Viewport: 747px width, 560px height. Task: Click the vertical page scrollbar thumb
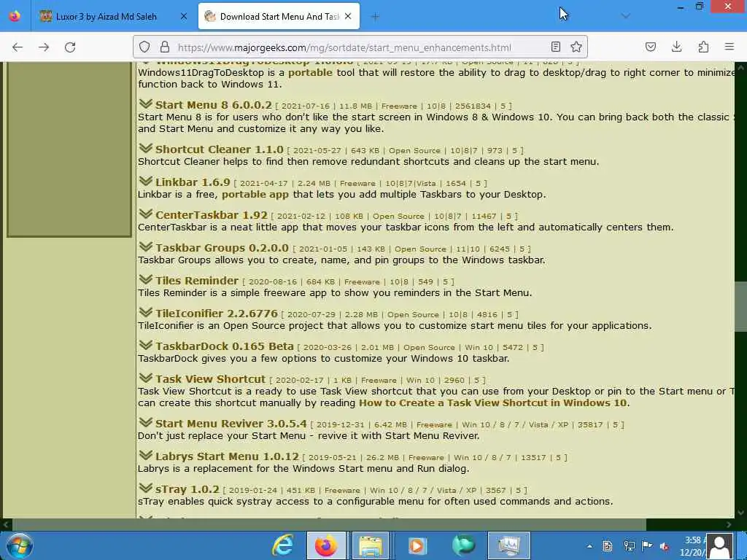pos(740,306)
